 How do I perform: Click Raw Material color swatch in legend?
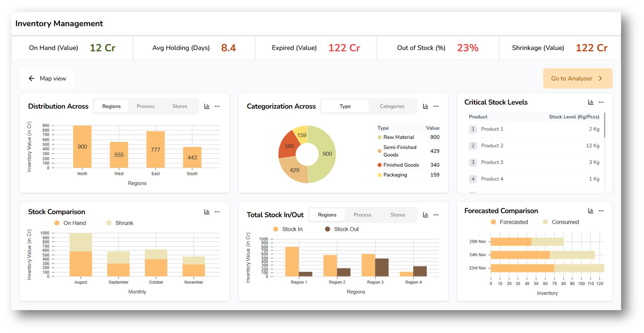coord(380,138)
